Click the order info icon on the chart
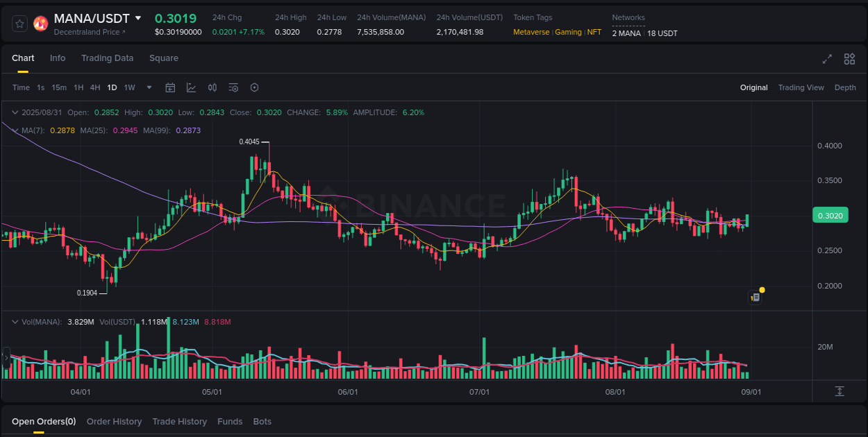This screenshot has height=437, width=868. 755,296
